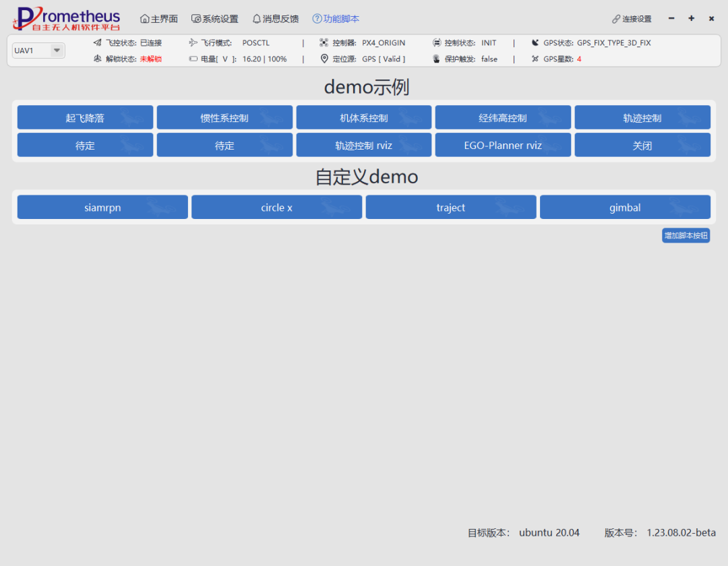
Task: Click the protection trigger hand icon
Action: pos(436,59)
